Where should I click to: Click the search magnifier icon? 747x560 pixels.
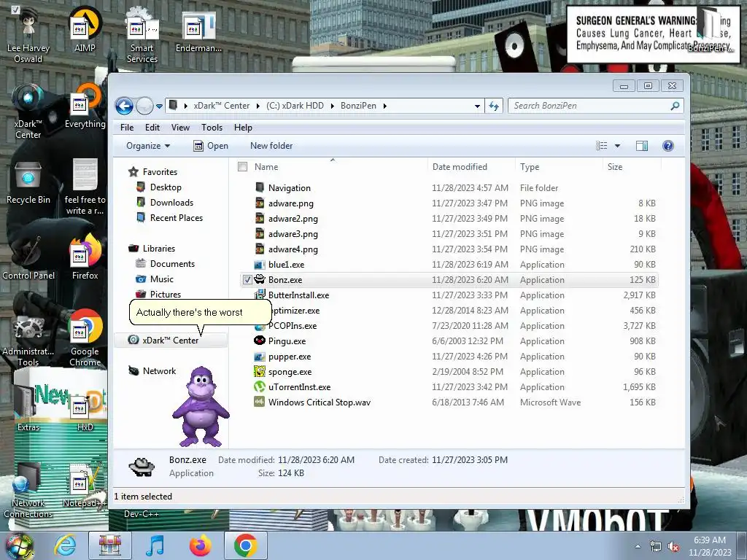675,106
